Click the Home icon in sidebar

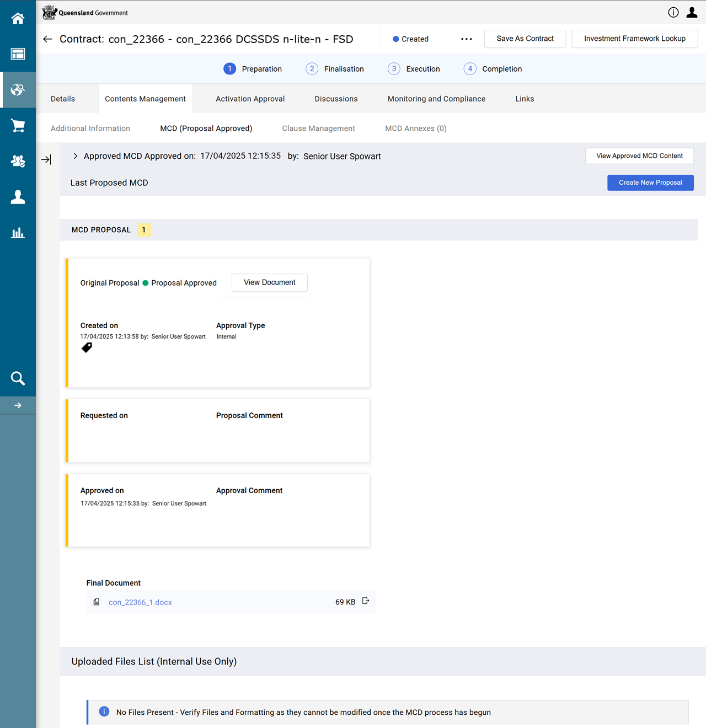tap(18, 19)
